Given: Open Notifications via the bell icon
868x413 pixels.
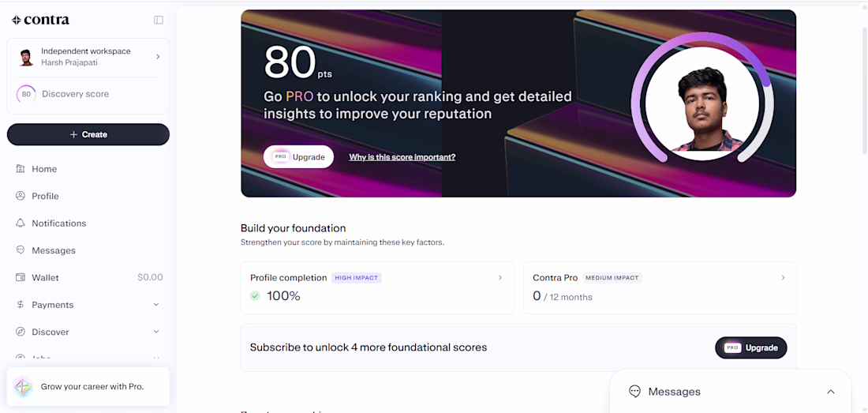Looking at the screenshot, I should [21, 223].
